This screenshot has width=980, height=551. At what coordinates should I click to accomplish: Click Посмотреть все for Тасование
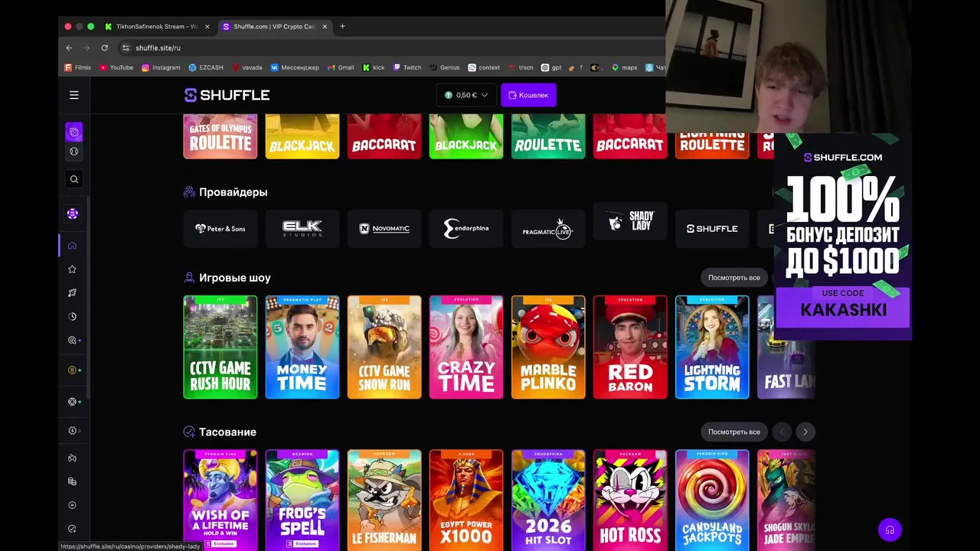733,432
